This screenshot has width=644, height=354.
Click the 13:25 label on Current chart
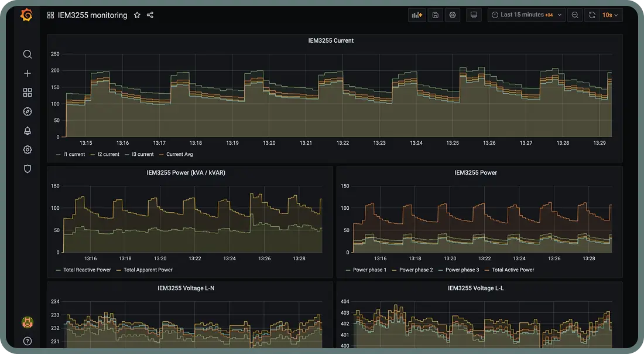click(453, 143)
